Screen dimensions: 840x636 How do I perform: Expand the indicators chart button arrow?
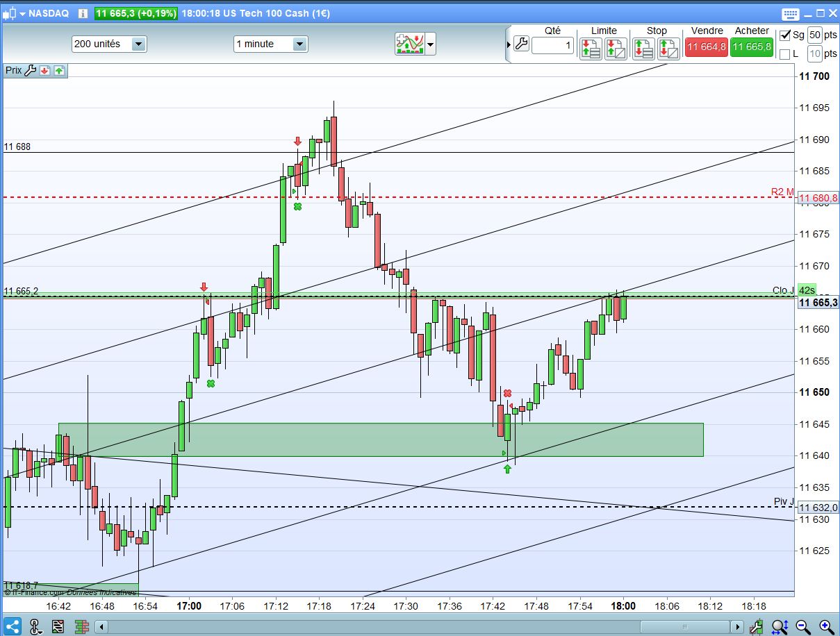431,44
